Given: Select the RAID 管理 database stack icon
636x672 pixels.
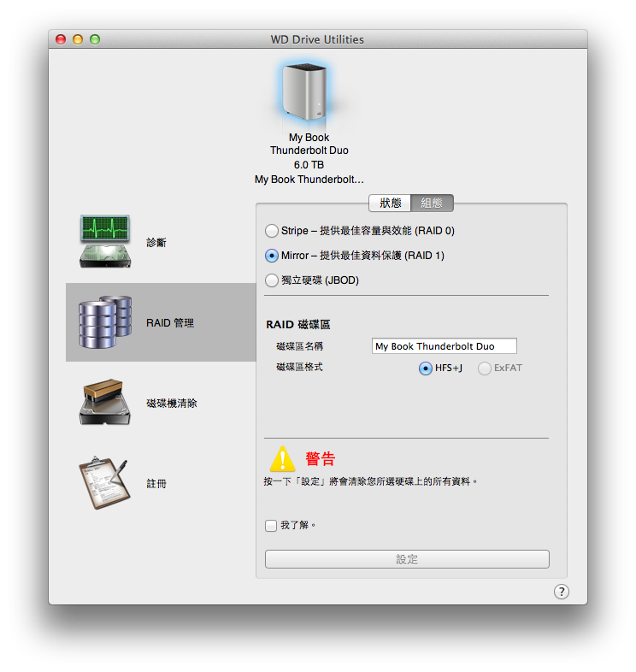Looking at the screenshot, I should (106, 322).
